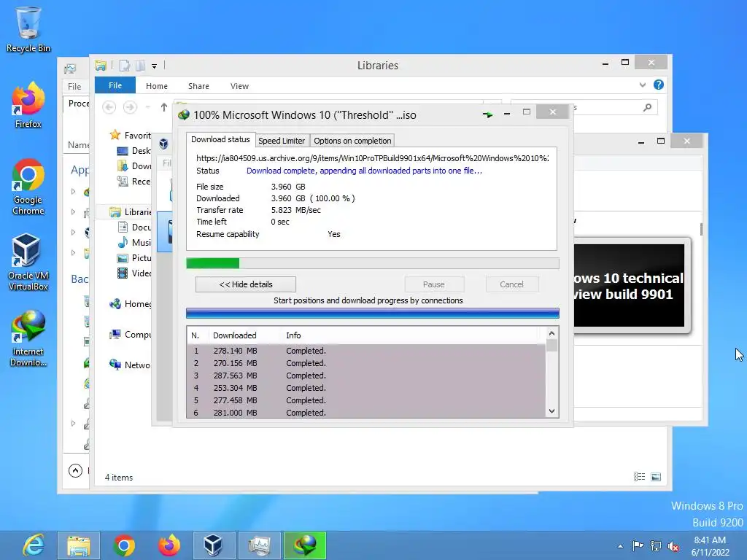Click the search magnifier in Libraries window
This screenshot has width=747, height=560.
[647, 108]
